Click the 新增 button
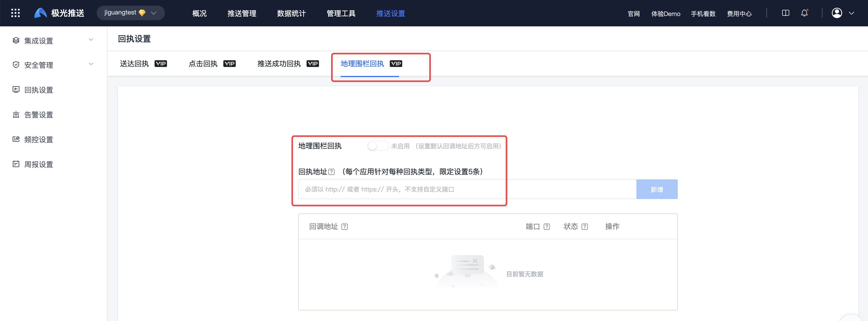 657,189
